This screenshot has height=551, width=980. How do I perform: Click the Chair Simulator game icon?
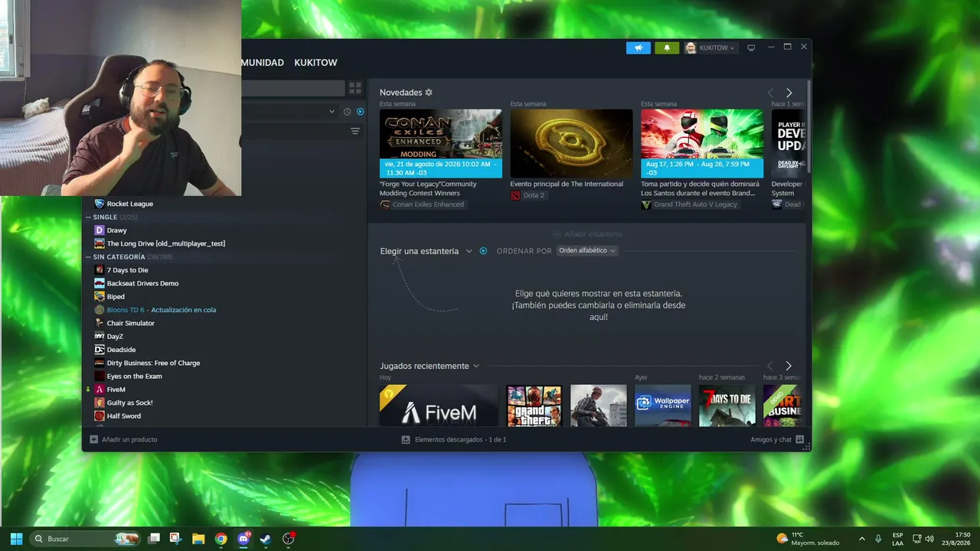coord(100,323)
